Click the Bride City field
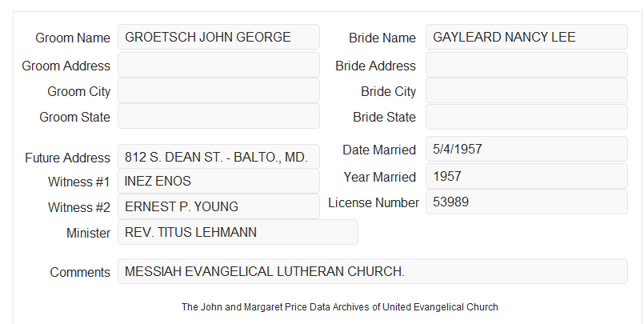 pos(526,90)
